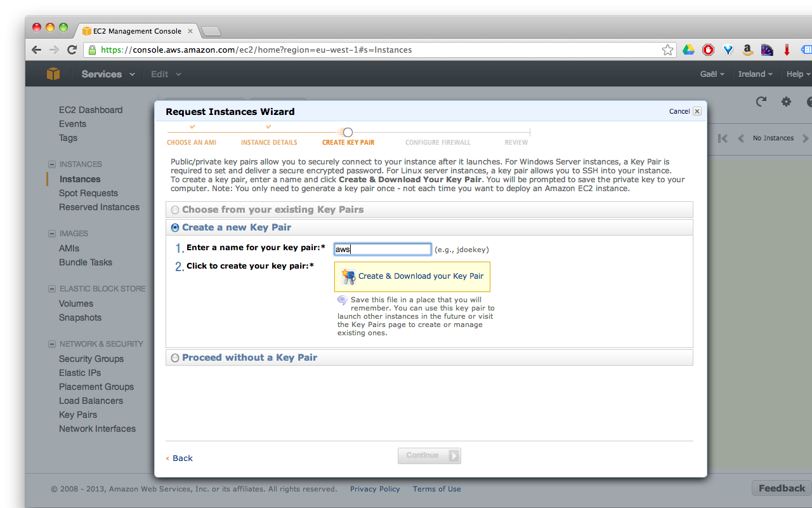Click Create & Download Your Key Pair
The height and width of the screenshot is (508, 812).
click(412, 276)
